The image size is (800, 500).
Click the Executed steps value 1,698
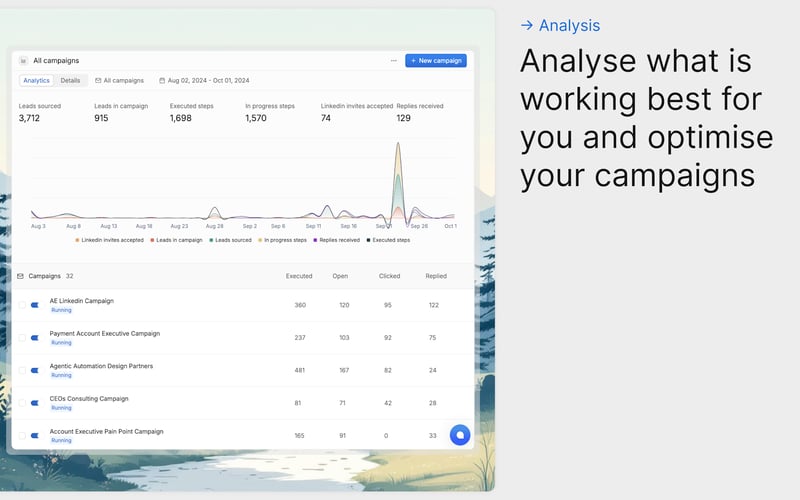[181, 118]
